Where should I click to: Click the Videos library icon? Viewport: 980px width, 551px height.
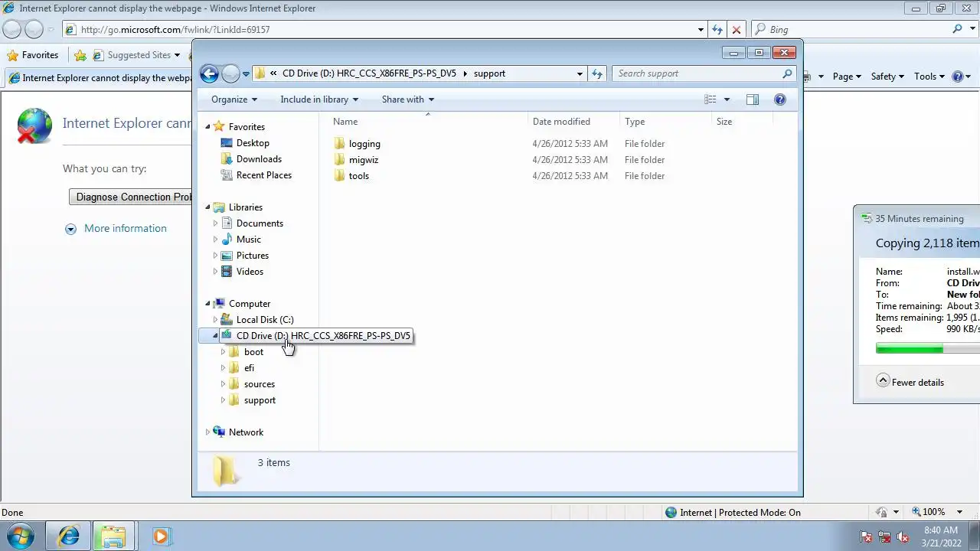click(x=227, y=272)
